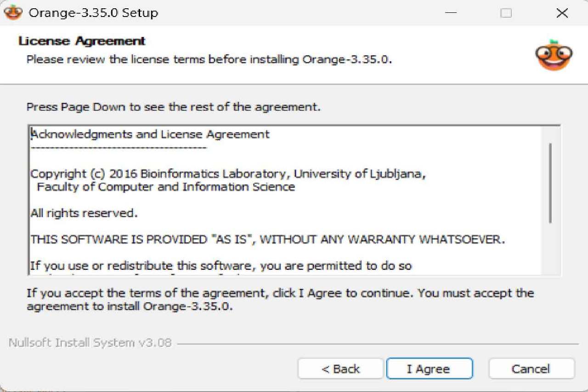Click the 'Orange-3.35.0 Setup' title bar text
588x392 pixels.
pyautogui.click(x=93, y=13)
